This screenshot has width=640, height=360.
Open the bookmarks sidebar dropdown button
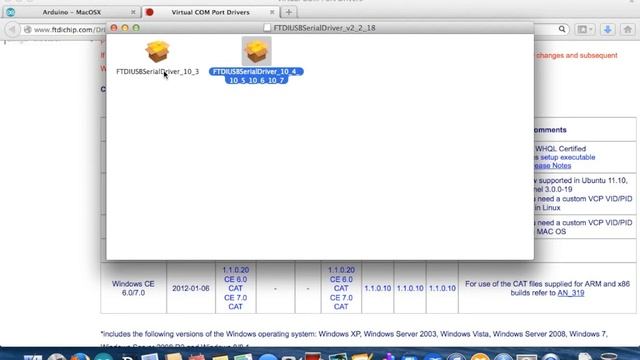pyautogui.click(x=585, y=29)
